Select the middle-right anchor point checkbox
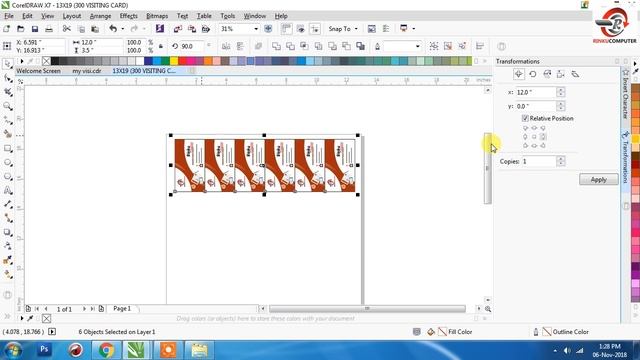 tap(543, 137)
